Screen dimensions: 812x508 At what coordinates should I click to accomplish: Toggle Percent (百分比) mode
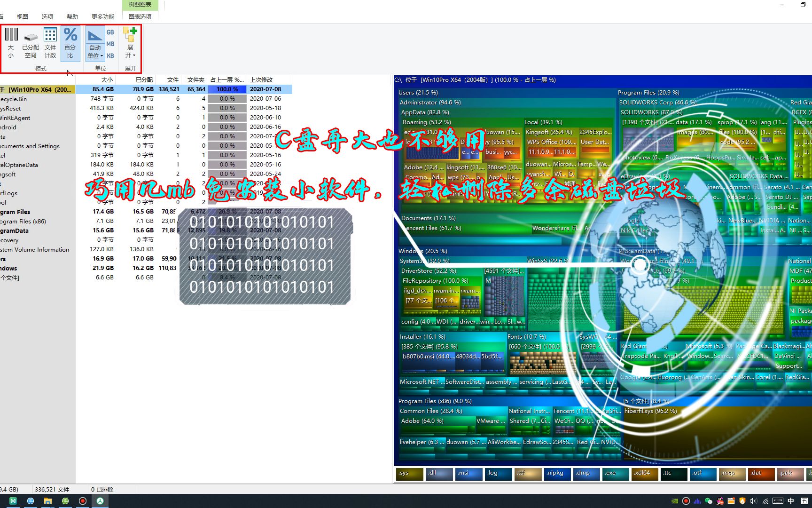(x=70, y=43)
